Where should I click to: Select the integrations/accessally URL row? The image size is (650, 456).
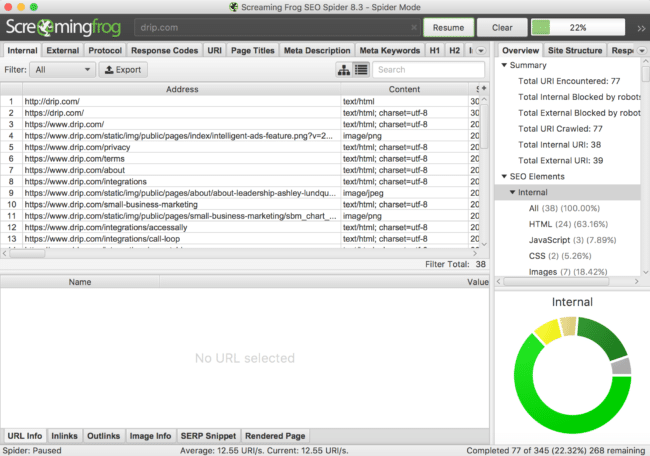[x=240, y=227]
